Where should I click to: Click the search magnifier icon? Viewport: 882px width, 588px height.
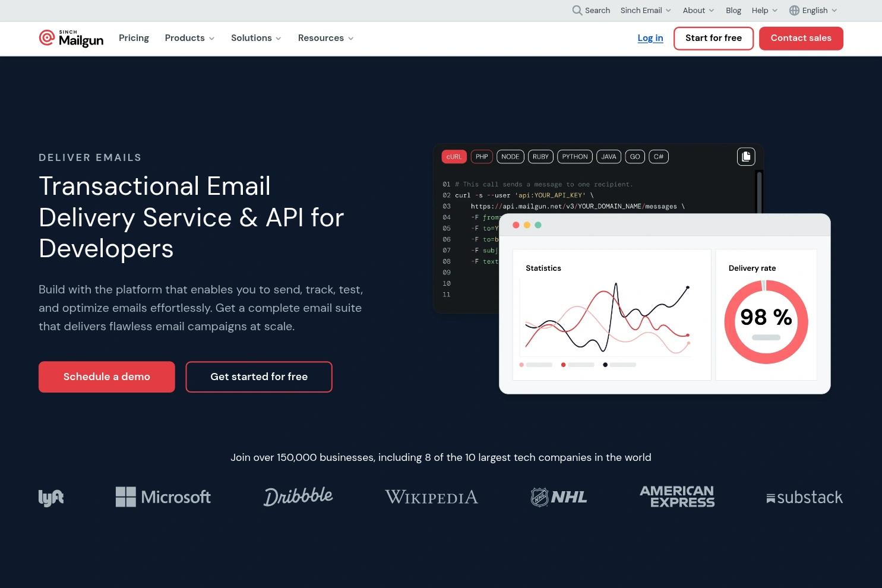click(577, 10)
